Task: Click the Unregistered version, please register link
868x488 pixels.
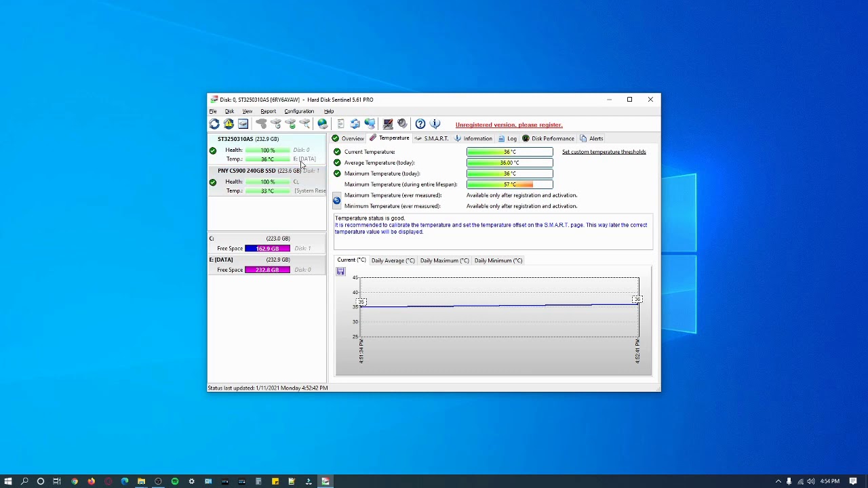Action: click(x=509, y=125)
